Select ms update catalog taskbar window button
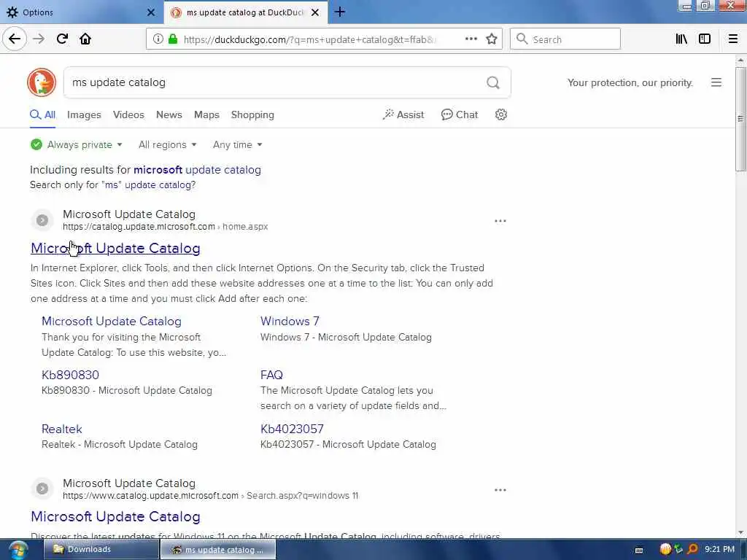 click(218, 550)
